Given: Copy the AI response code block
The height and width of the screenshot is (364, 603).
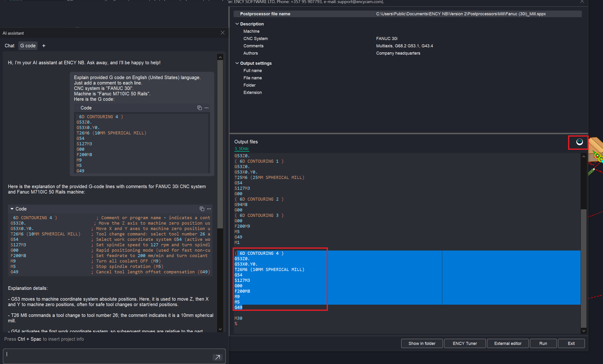Looking at the screenshot, I should click(202, 209).
